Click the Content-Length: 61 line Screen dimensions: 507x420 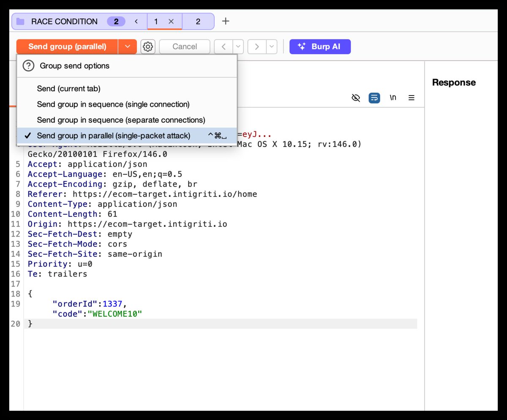(x=72, y=214)
